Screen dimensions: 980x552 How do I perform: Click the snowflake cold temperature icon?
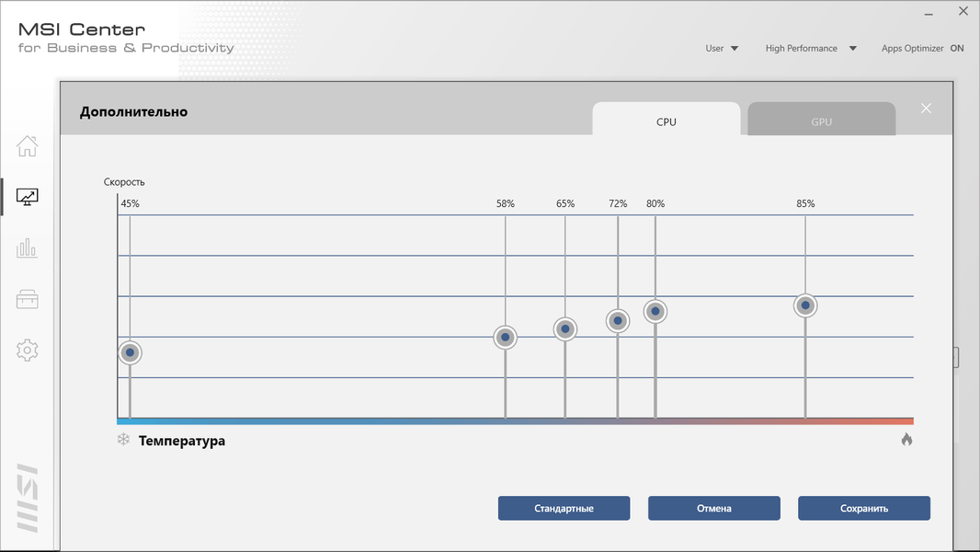tap(123, 440)
